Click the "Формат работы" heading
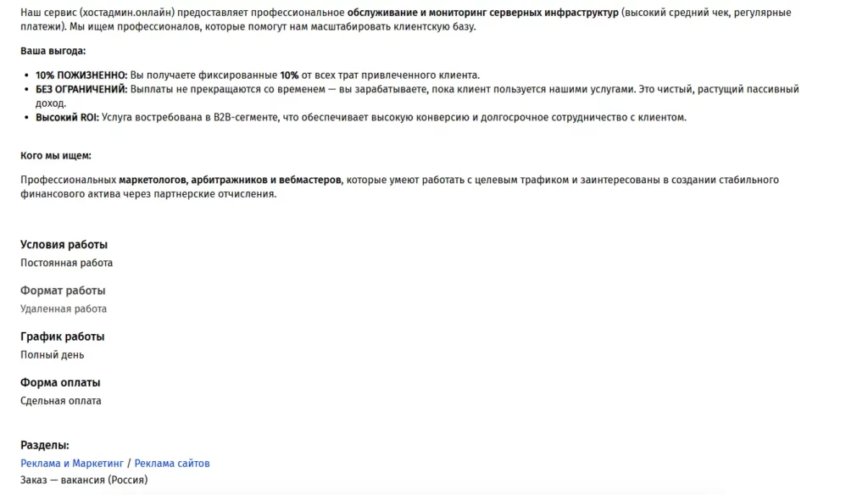 [63, 291]
